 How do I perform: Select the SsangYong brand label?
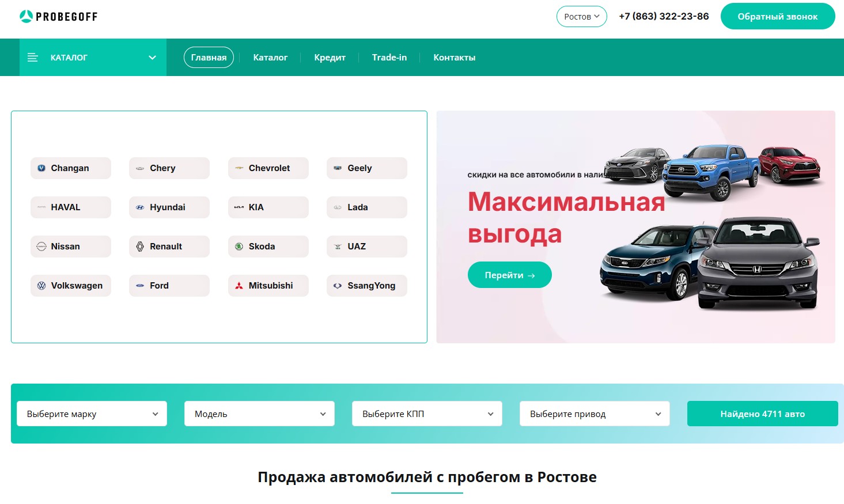click(x=372, y=286)
